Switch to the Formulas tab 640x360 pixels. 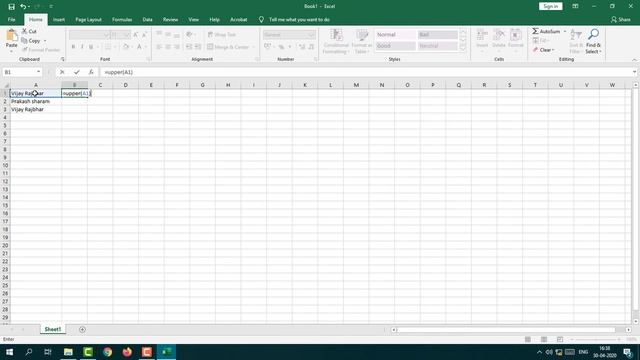pos(122,20)
